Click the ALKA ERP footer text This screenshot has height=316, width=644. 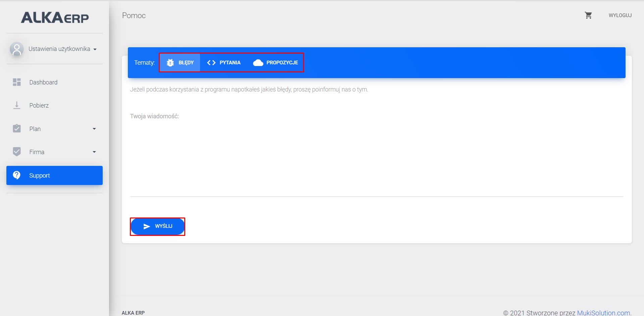(x=133, y=313)
